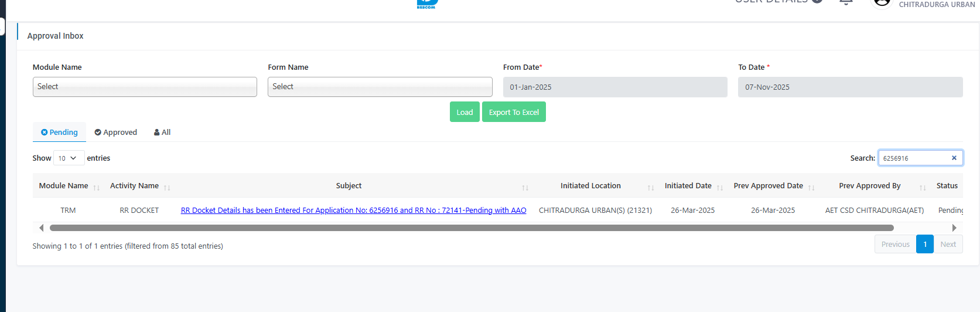Click the RR DOCKET activity cell
Viewport: 980px width, 312px height.
(139, 210)
